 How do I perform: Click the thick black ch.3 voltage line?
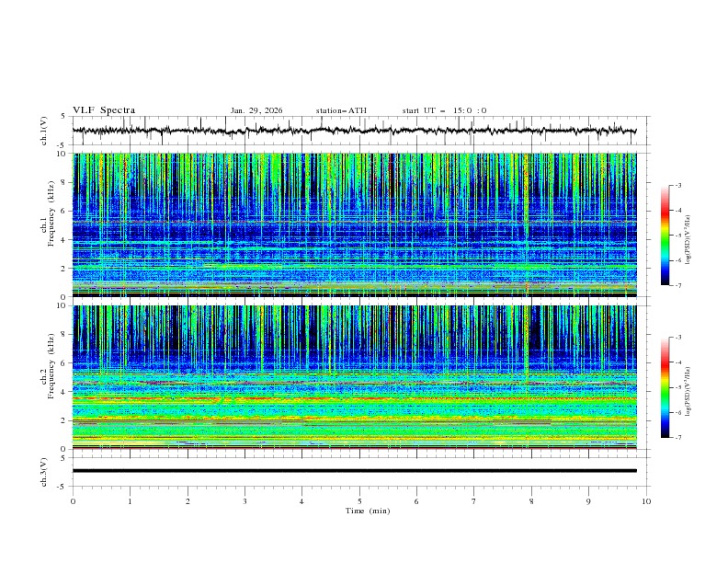[354, 471]
